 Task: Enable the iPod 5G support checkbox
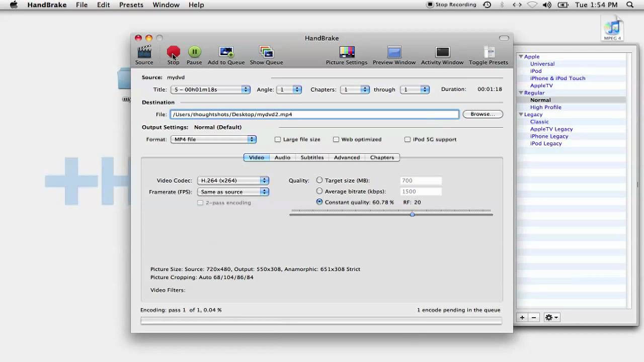408,139
